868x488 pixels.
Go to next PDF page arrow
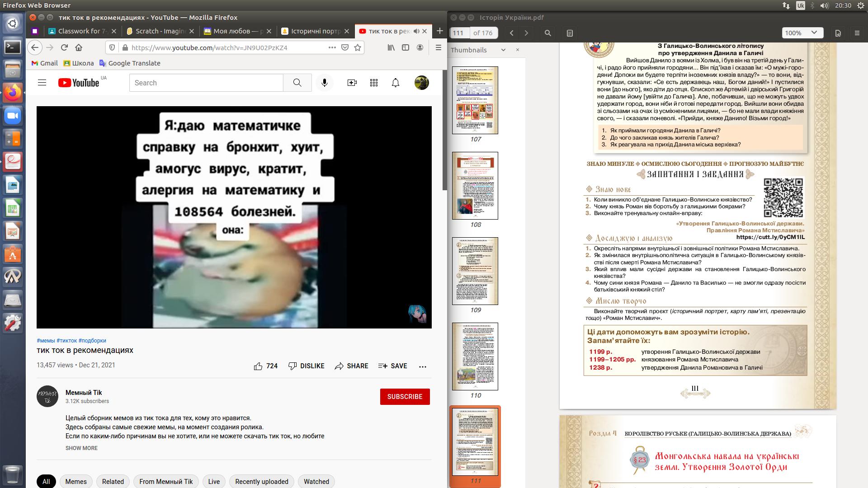coord(526,33)
